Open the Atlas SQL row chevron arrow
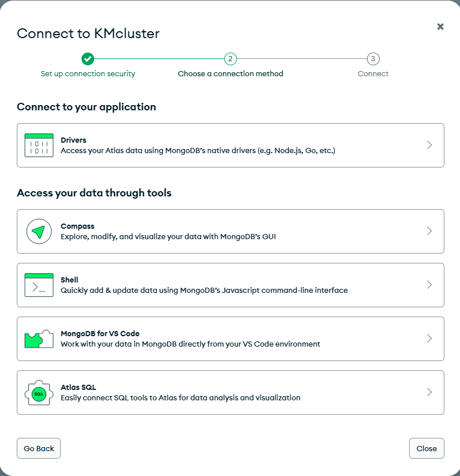Viewport: 460px width, 476px height. click(x=429, y=392)
